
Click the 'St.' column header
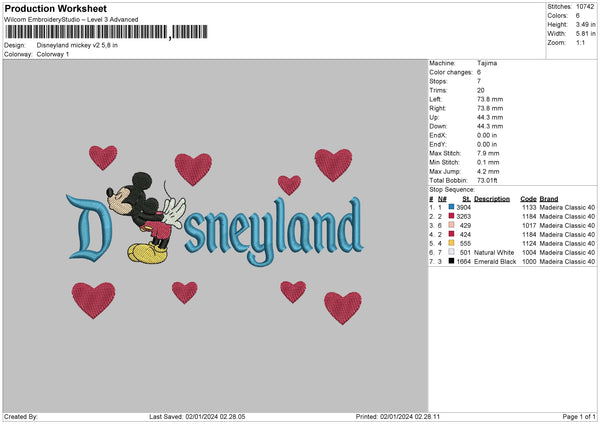tap(466, 199)
